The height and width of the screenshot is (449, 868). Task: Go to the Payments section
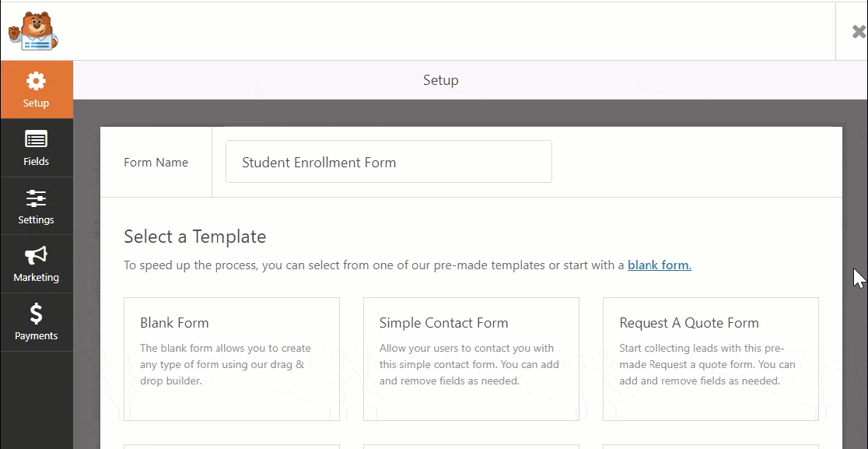point(36,322)
